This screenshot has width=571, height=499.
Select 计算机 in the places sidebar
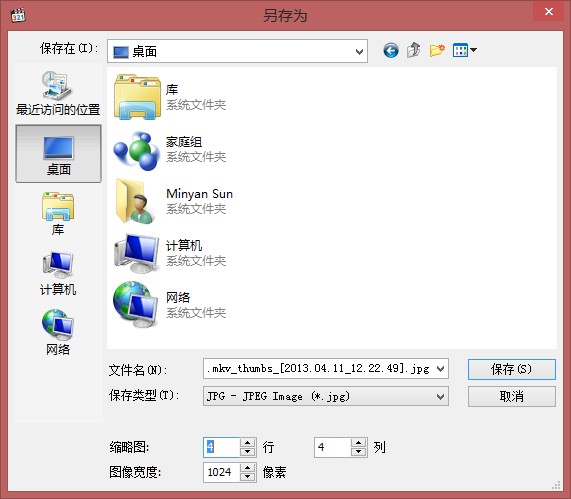[x=58, y=274]
